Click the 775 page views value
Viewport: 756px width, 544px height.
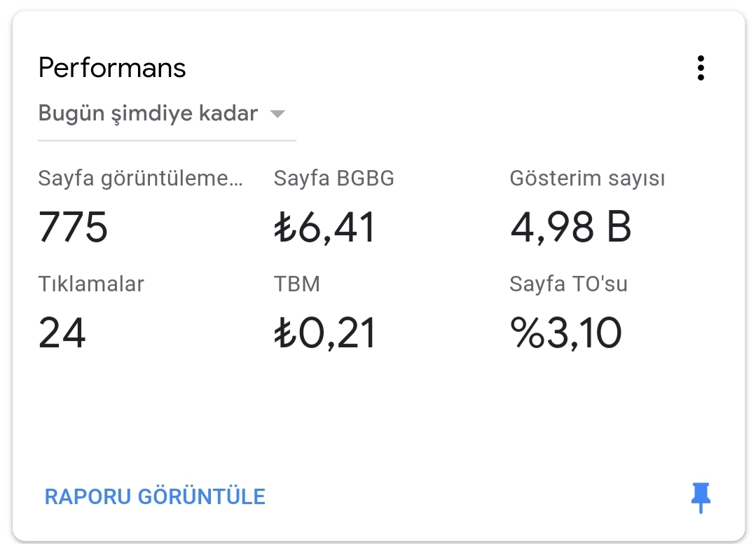pos(73,227)
